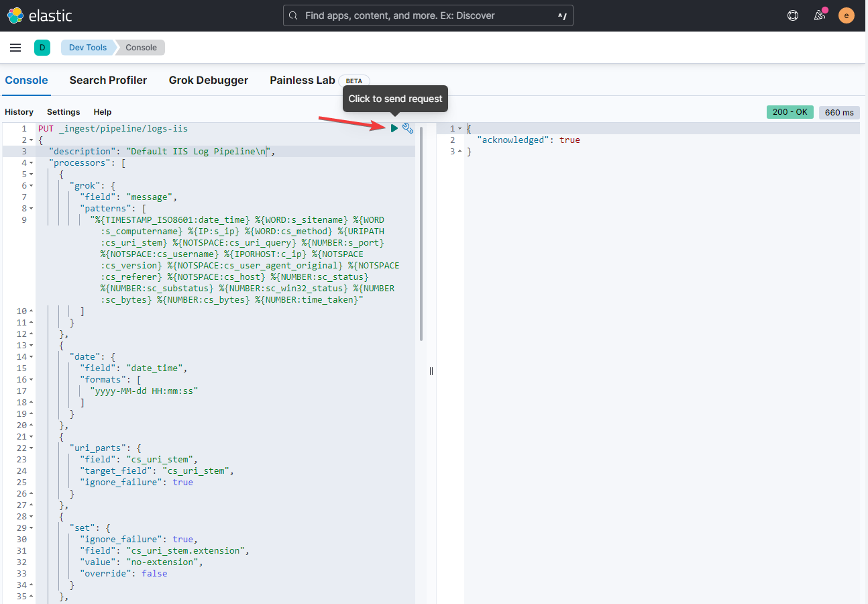Open the Painless Lab beta tab
The image size is (868, 604).
click(x=303, y=80)
